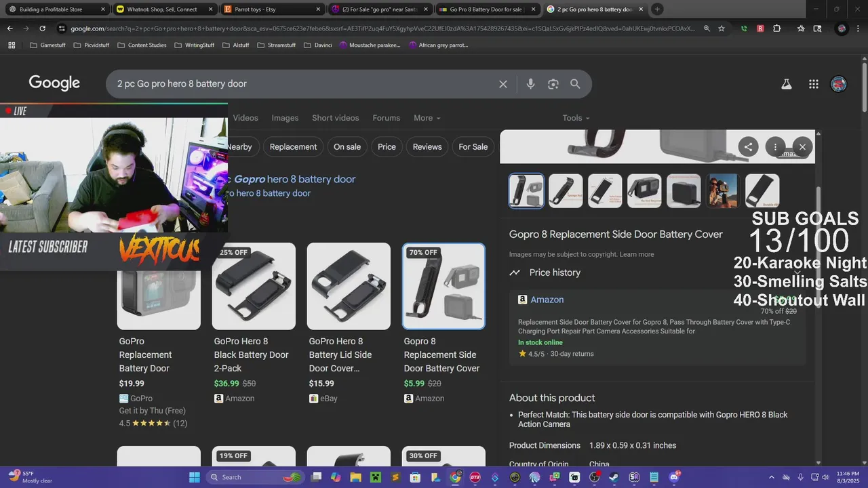
Task: Switch to the Forums tab
Action: point(386,118)
